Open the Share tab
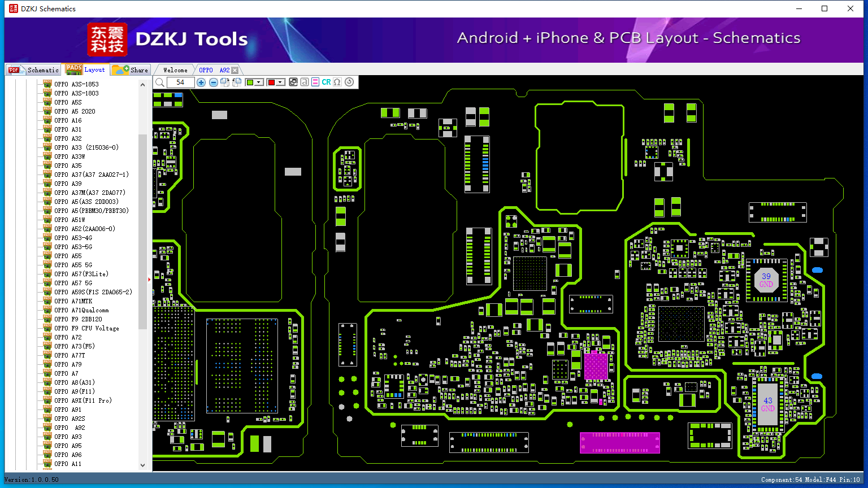The width and height of the screenshot is (868, 488). coord(130,70)
